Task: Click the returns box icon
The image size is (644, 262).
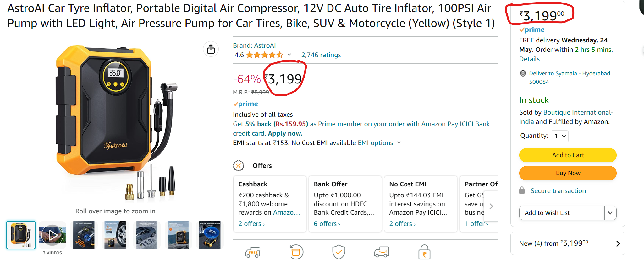Action: 296,252
